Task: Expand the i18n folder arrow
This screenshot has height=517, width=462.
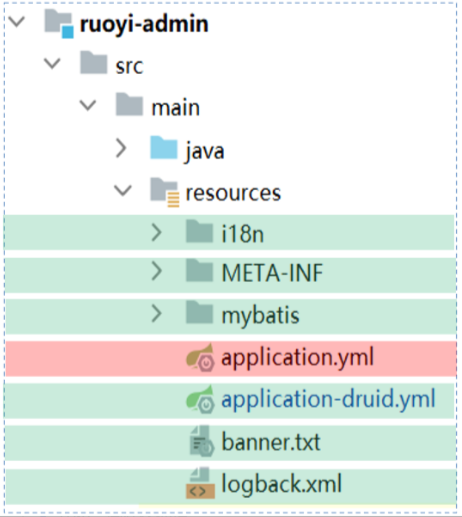Action: 157,232
